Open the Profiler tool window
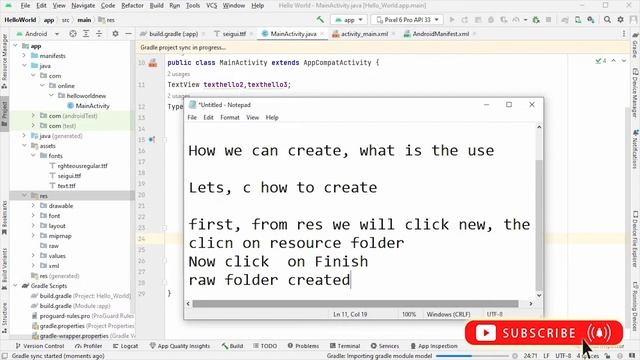 pyautogui.click(x=89, y=346)
